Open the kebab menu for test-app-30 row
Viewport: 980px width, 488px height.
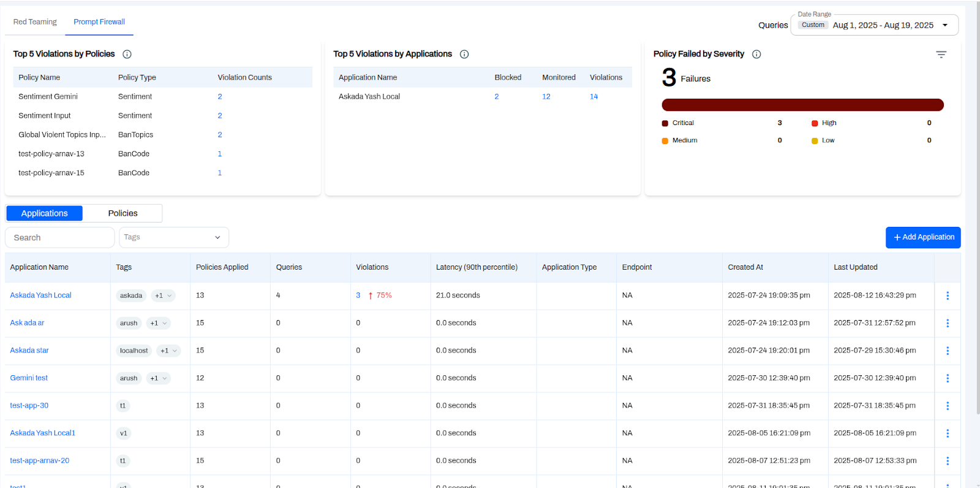(x=947, y=406)
